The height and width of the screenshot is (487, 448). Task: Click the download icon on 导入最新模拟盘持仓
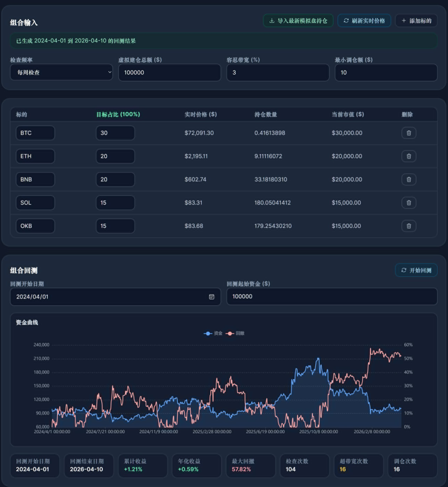pos(272,20)
